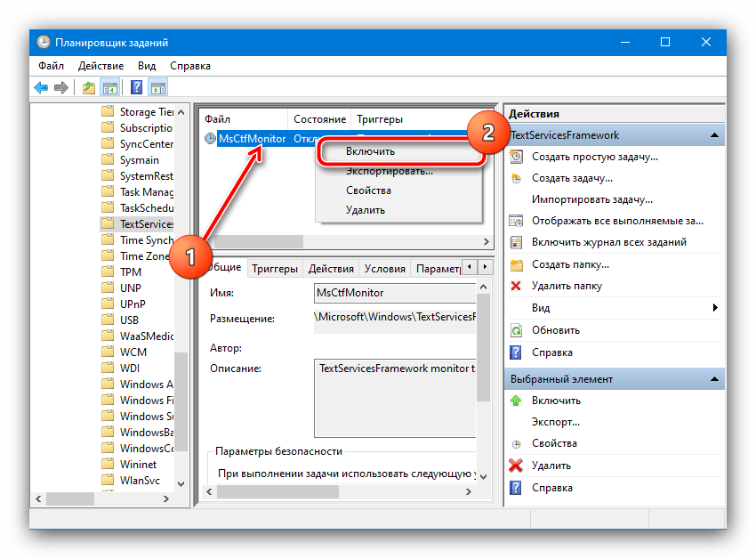Click details pane scroll down arrow
The width and height of the screenshot is (756, 559).
point(484,476)
